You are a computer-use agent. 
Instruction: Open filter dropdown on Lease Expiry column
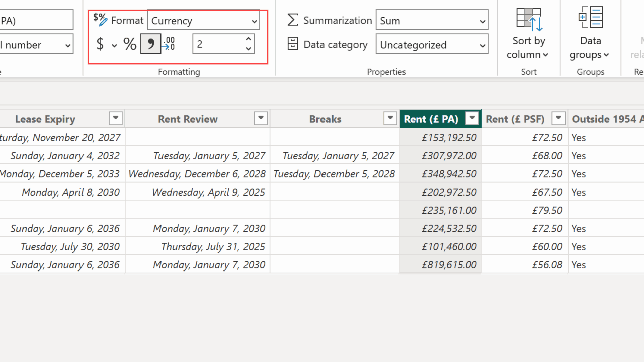pyautogui.click(x=116, y=118)
